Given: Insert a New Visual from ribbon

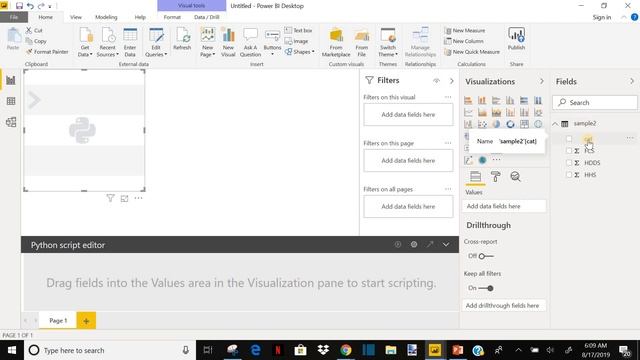Looking at the screenshot, I should tap(228, 42).
